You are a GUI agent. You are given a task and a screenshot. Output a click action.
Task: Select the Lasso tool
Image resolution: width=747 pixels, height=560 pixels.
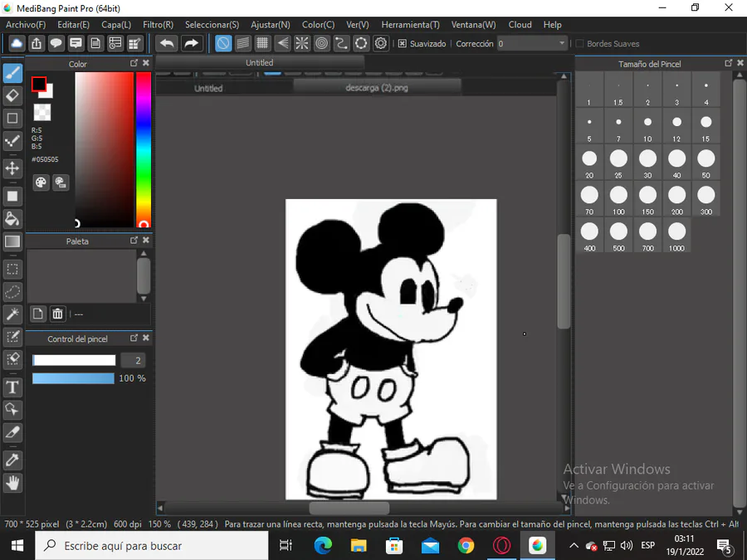tap(12, 292)
